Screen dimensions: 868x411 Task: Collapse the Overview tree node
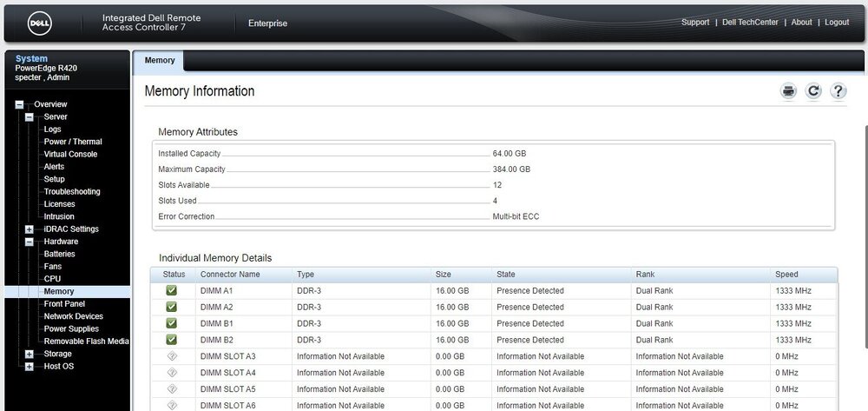tap(19, 104)
